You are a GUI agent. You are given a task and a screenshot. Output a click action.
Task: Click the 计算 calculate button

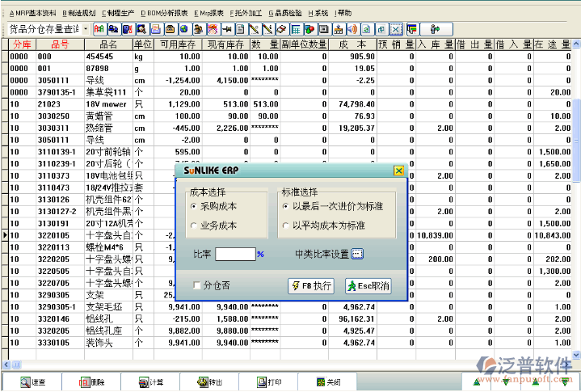pyautogui.click(x=151, y=382)
